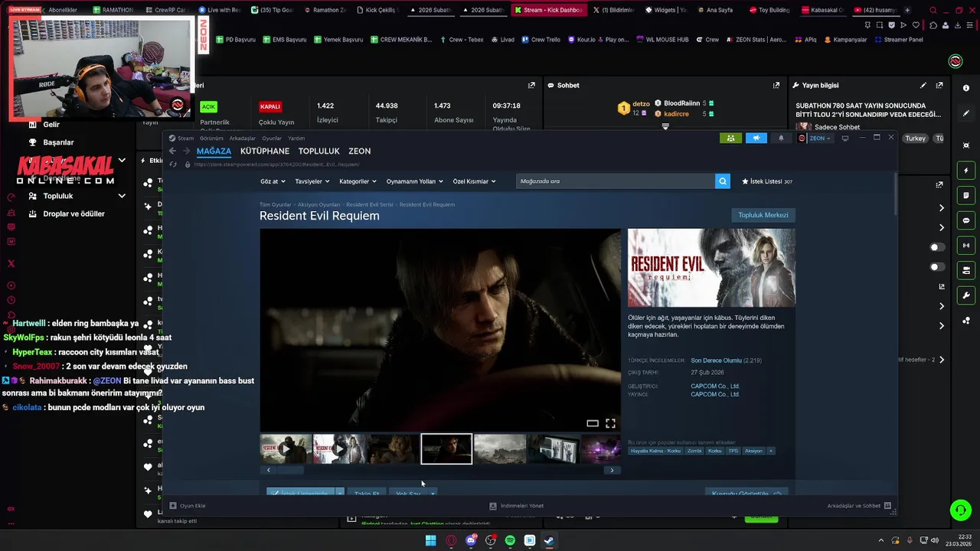Expand Göz at store dropdown
980x551 pixels.
tap(273, 181)
